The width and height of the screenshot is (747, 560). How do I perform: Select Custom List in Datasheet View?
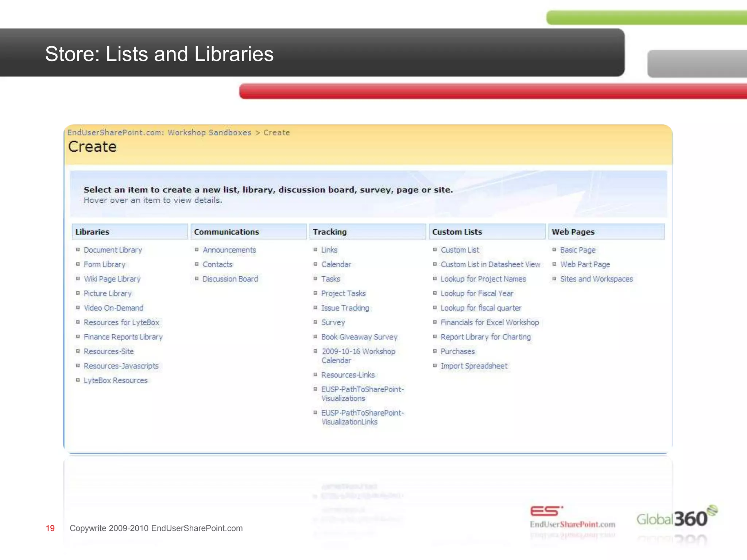491,265
